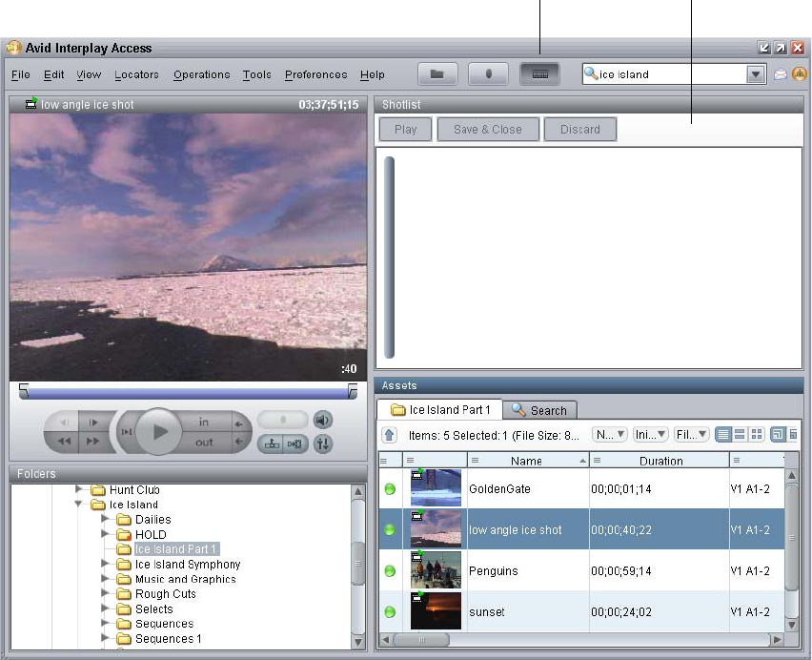Image resolution: width=812 pixels, height=660 pixels.
Task: Switch to the Ice Island Part 1 tab
Action: click(x=439, y=410)
